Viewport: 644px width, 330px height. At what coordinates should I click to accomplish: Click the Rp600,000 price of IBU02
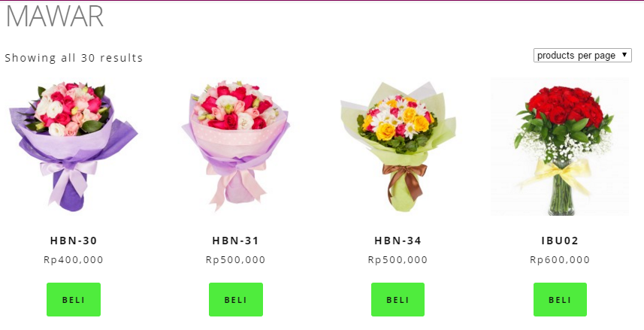(x=561, y=260)
